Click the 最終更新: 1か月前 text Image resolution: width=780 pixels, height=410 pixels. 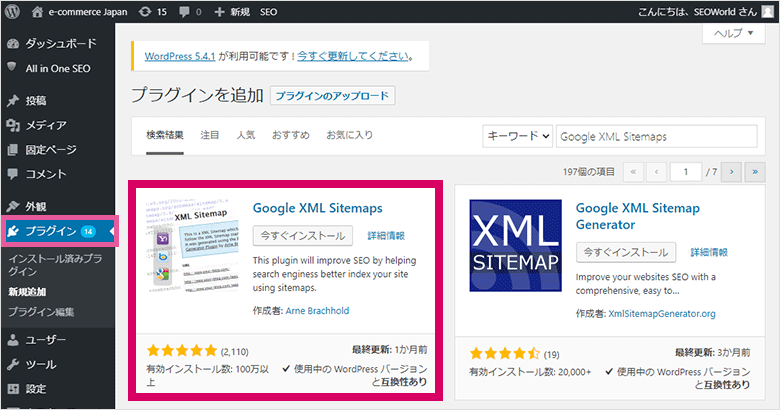[x=390, y=350]
